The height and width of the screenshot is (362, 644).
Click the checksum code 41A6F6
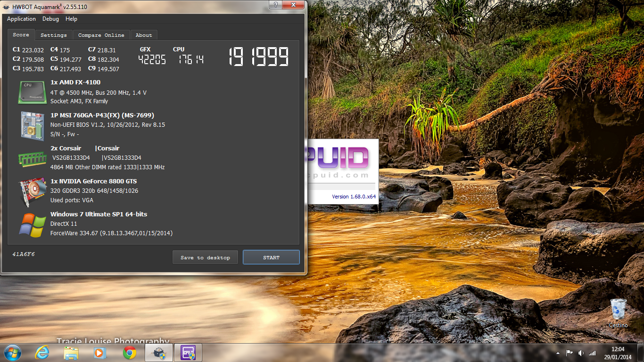click(24, 254)
